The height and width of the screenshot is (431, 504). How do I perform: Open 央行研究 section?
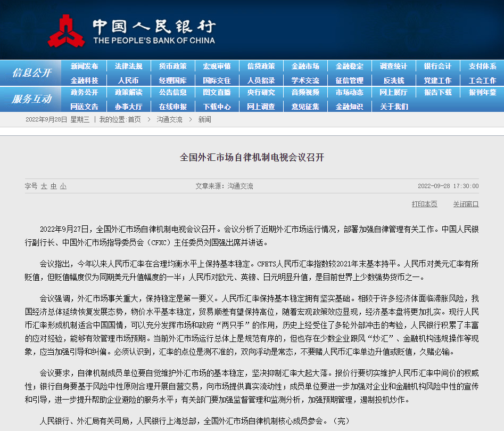pos(261,92)
